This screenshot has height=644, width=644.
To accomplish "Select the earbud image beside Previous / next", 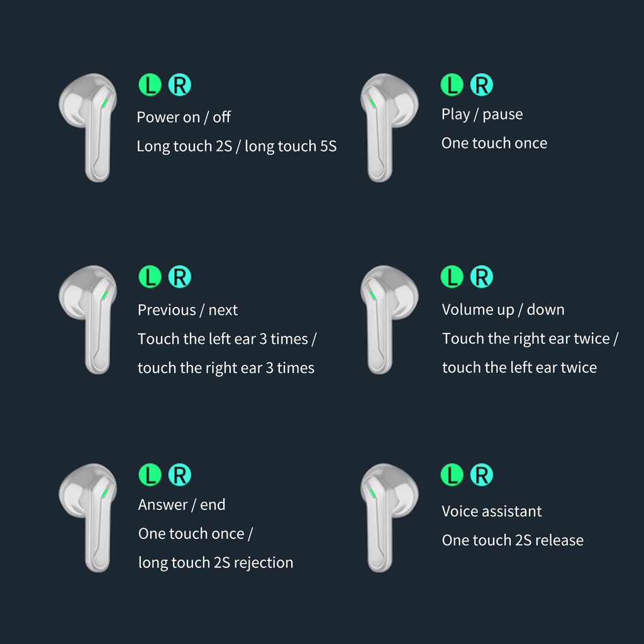I will coord(89,319).
